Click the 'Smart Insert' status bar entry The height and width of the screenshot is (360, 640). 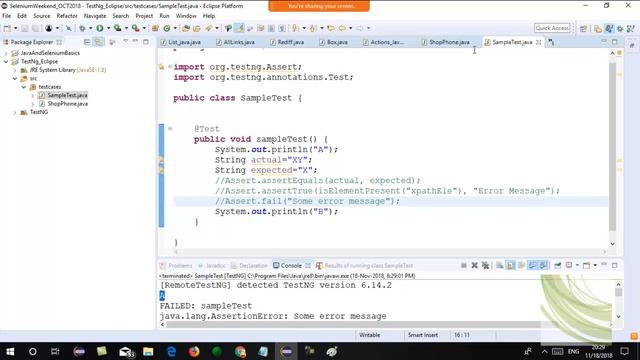[x=422, y=335]
